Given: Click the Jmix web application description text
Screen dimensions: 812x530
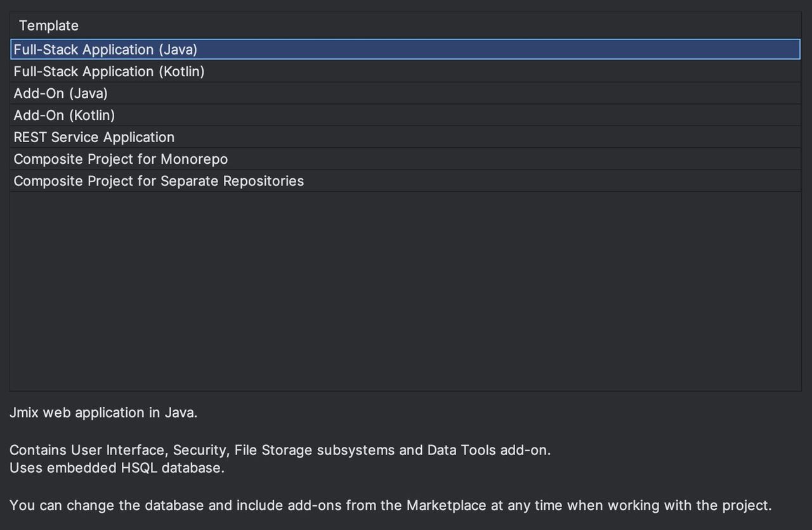Looking at the screenshot, I should pos(103,412).
